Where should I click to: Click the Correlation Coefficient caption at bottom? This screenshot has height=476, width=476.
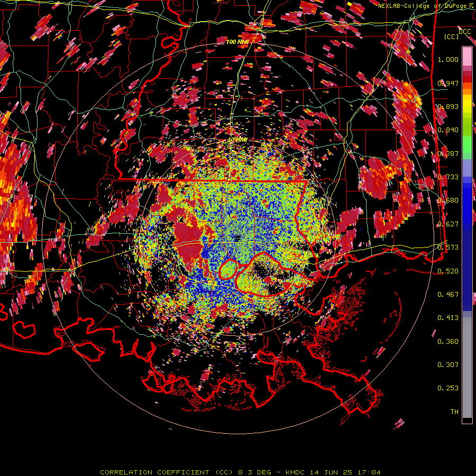[240, 472]
